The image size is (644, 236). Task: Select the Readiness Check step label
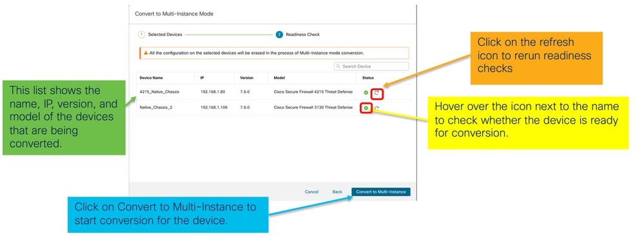(303, 35)
